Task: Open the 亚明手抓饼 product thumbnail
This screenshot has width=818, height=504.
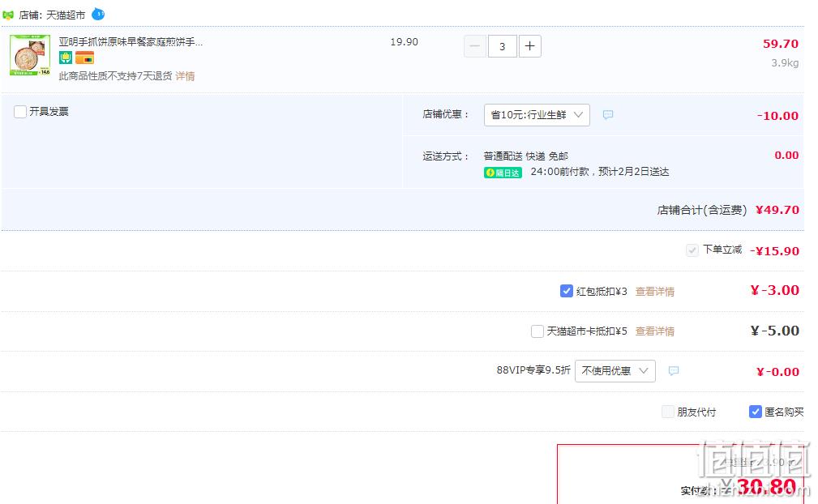Action: click(x=30, y=55)
